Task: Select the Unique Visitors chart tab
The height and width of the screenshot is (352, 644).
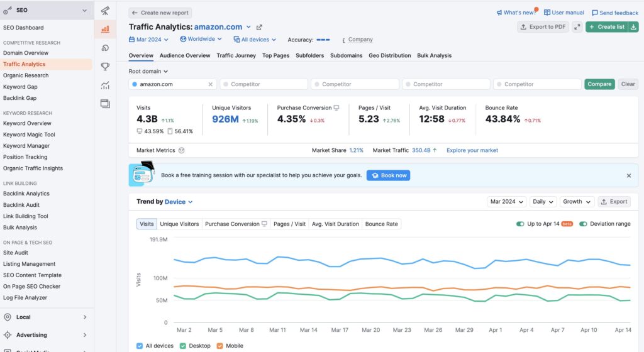Action: click(179, 224)
